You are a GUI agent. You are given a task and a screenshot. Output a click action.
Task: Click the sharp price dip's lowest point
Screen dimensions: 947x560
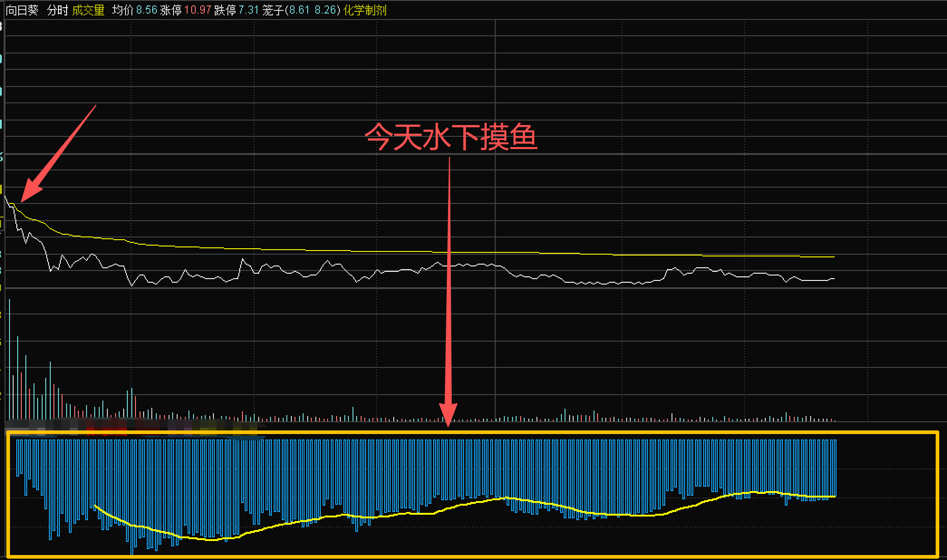132,285
